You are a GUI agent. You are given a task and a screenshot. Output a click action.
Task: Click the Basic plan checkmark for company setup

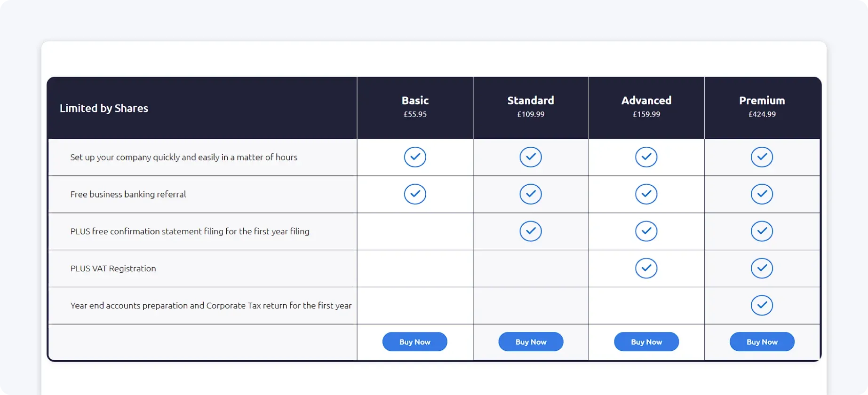[414, 157]
